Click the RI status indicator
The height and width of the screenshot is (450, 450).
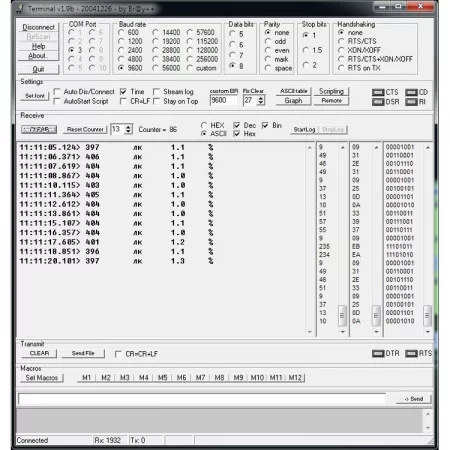click(x=411, y=102)
